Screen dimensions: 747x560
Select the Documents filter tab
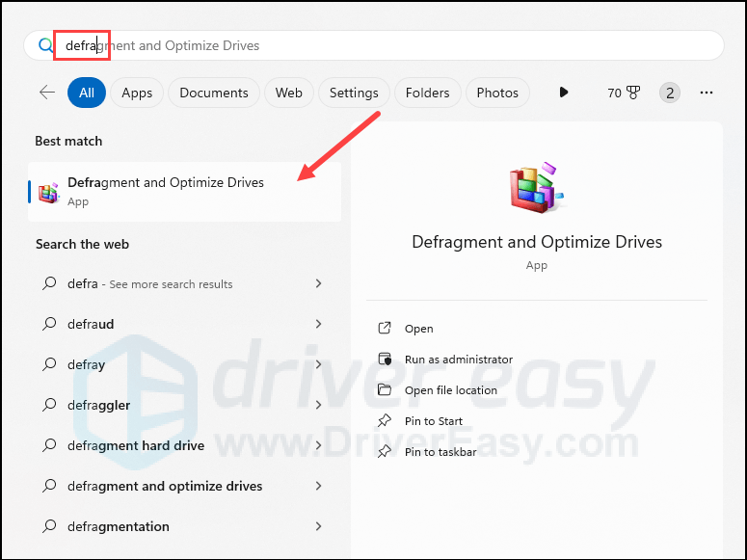click(214, 93)
